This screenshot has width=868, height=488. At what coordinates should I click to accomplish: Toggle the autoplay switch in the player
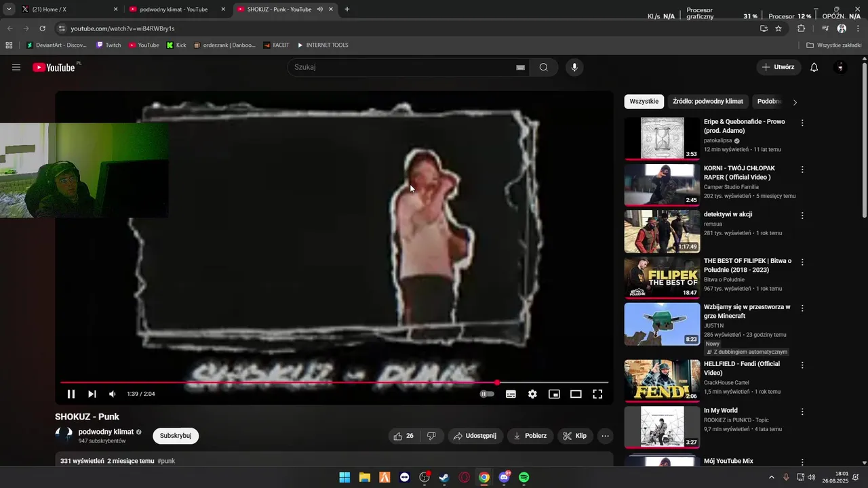pos(487,394)
